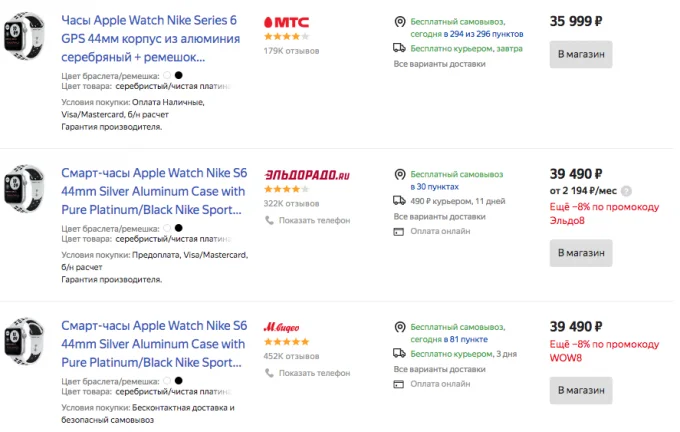Open the Часы Apple Watch Nike Series 6 title

pyautogui.click(x=150, y=39)
